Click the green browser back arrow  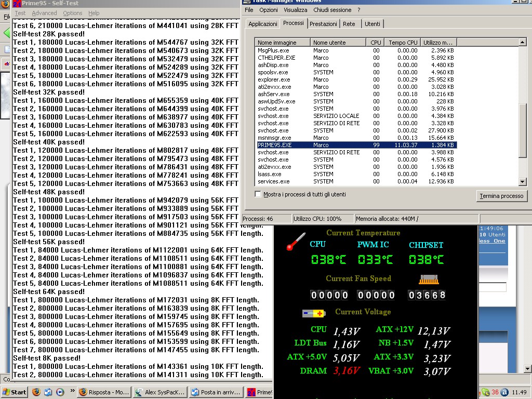[x=6, y=33]
